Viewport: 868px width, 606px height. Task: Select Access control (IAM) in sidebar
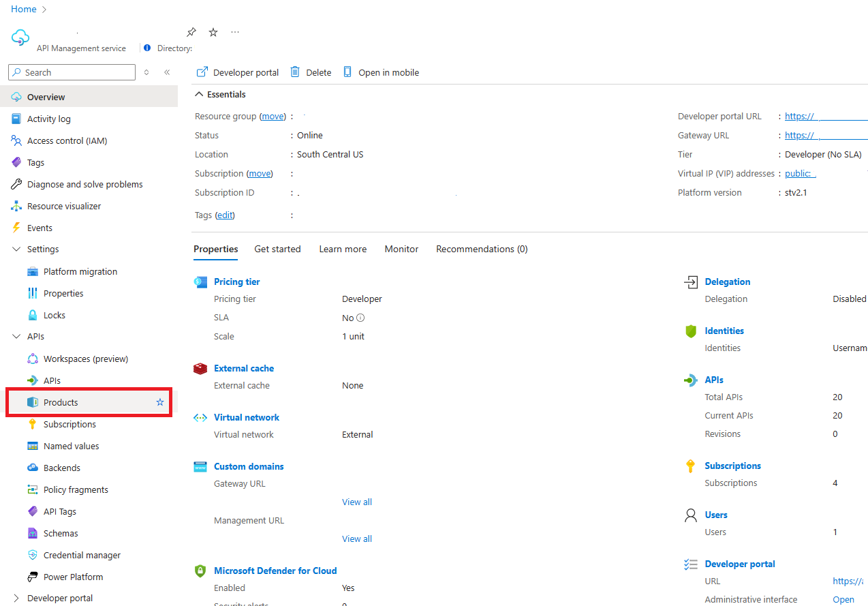click(66, 140)
